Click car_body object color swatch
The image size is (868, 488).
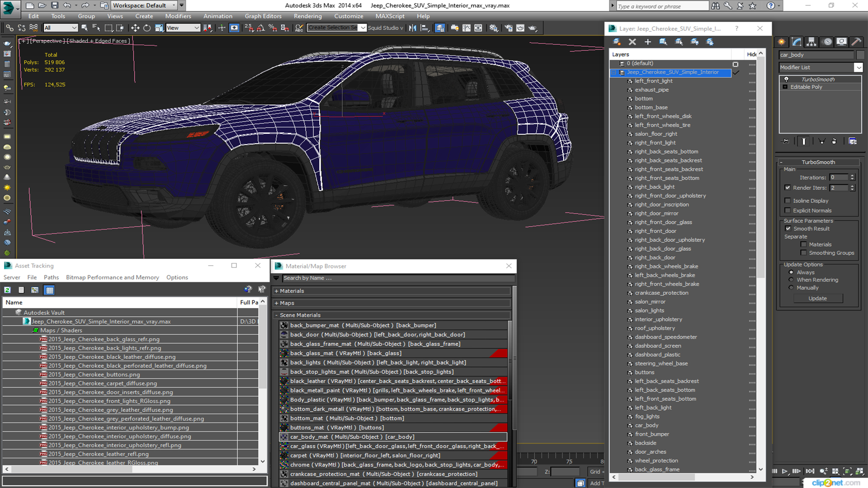[860, 55]
